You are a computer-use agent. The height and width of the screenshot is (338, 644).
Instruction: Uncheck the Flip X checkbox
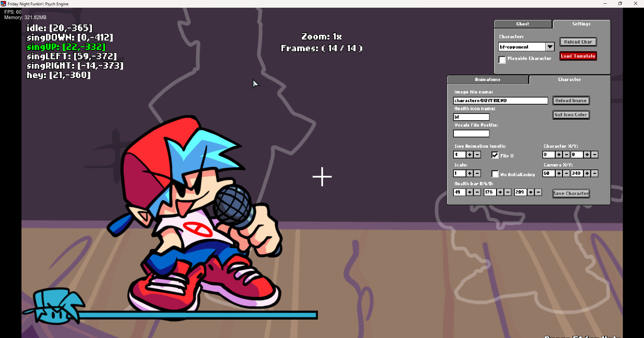[495, 155]
